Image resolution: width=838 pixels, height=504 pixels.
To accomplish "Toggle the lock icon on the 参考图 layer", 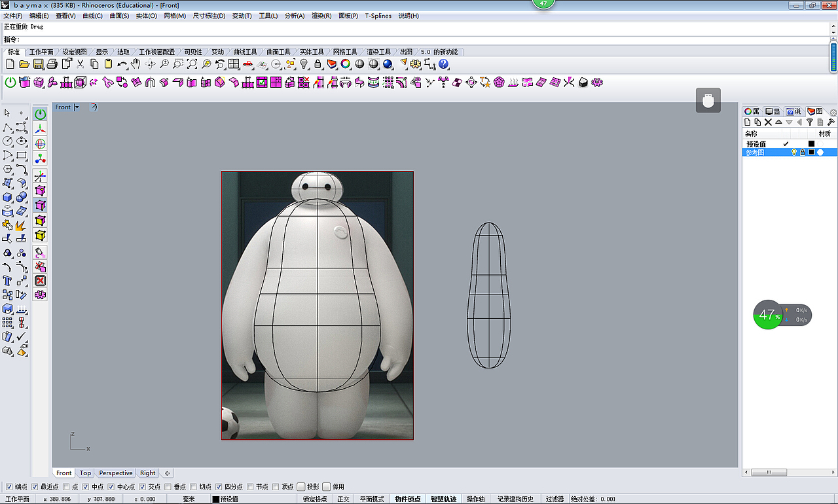I will [x=803, y=153].
